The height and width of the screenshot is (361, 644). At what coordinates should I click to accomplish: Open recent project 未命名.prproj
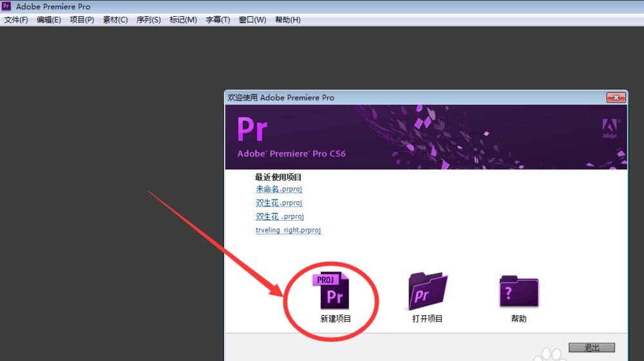(x=279, y=189)
